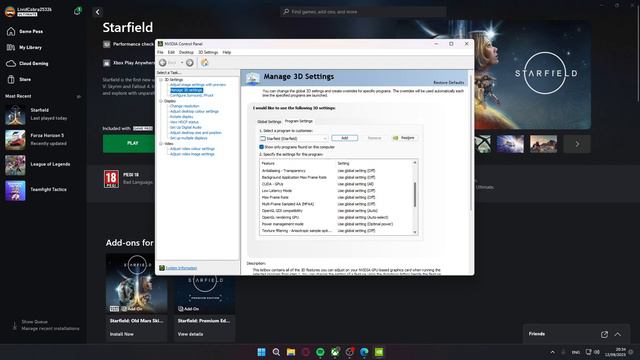Open File menu in NVIDIA Control Panel
Image resolution: width=640 pixels, height=360 pixels.
160,52
